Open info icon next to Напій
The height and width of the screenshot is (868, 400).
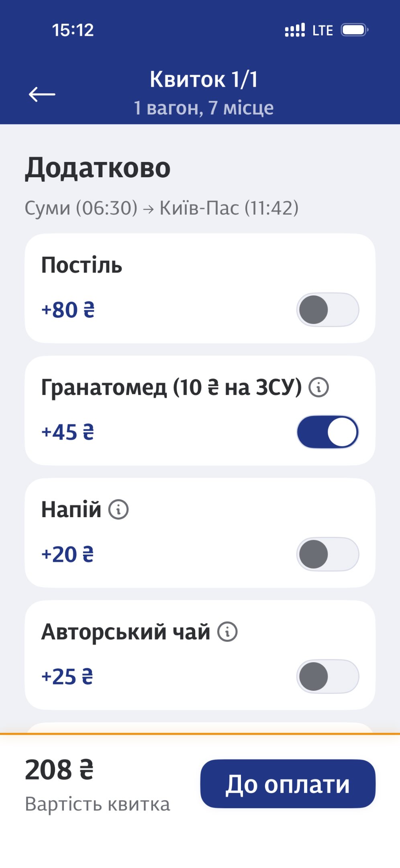pyautogui.click(x=118, y=510)
